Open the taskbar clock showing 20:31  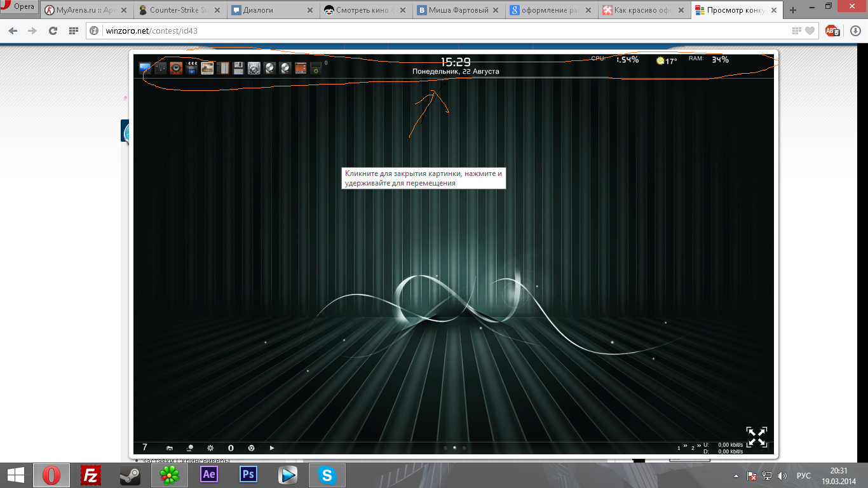pyautogui.click(x=839, y=475)
